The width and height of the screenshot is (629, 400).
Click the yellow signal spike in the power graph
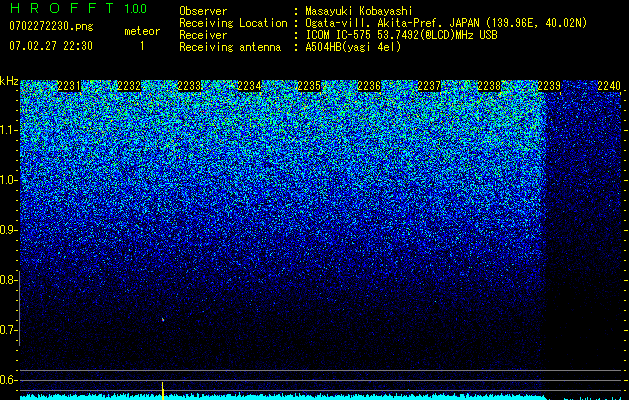pos(162,391)
